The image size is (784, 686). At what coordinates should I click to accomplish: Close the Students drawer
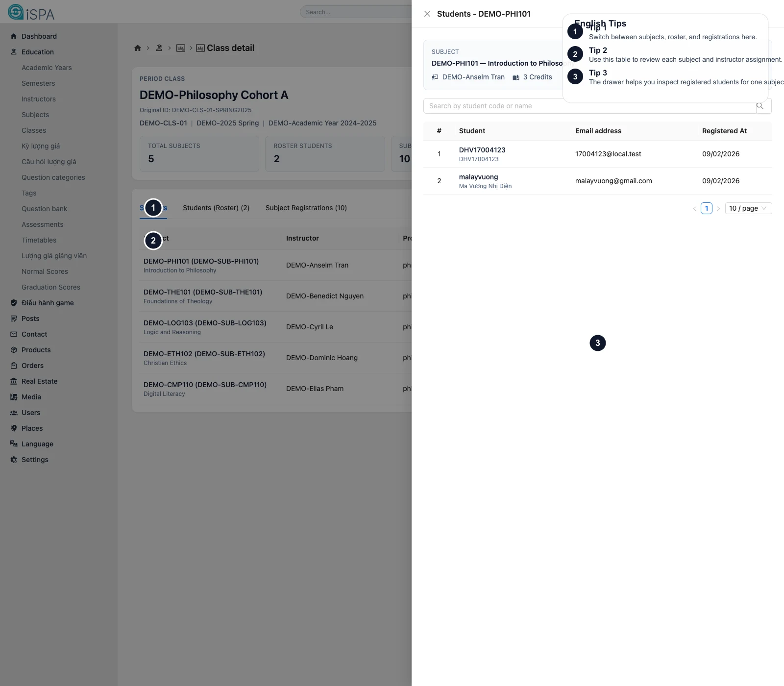pos(427,14)
